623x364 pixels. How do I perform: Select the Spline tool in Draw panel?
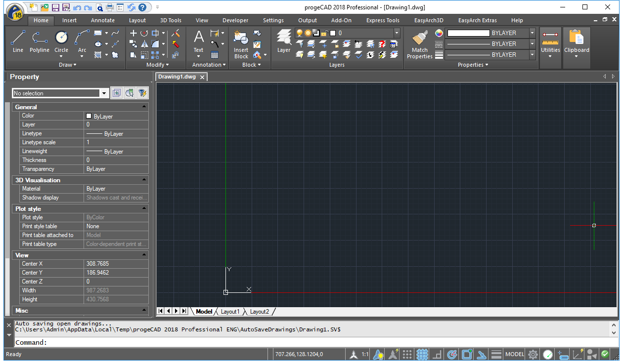tap(115, 33)
